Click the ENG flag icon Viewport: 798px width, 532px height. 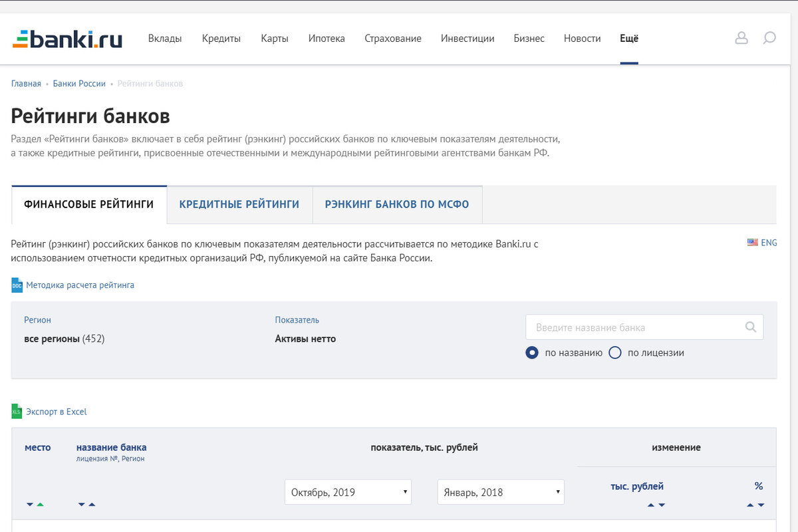[753, 243]
